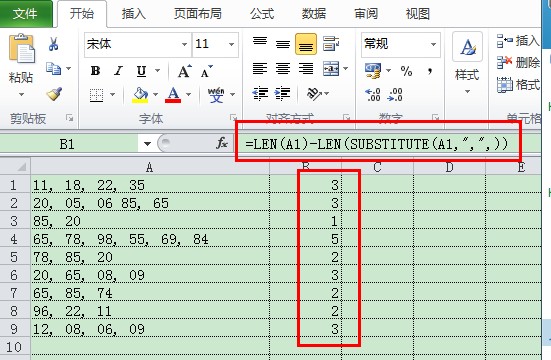Screen dimensions: 551x360
Task: Click the Cut scissors icon
Action: [53, 44]
